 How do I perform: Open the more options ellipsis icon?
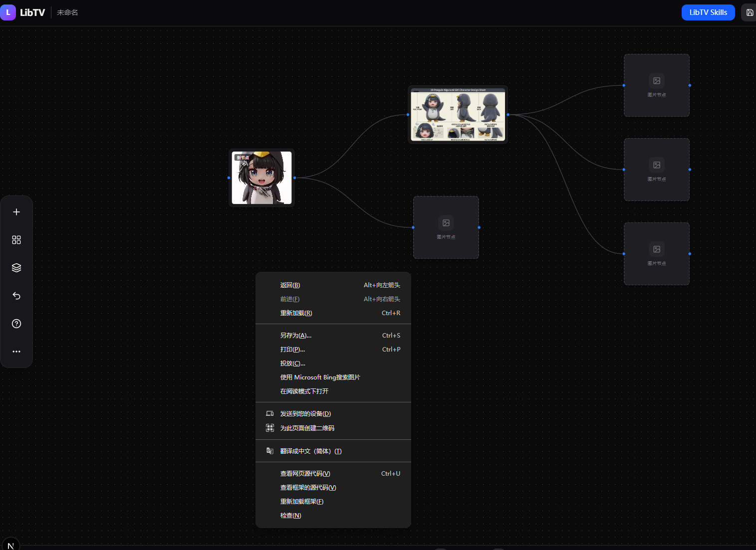[x=16, y=352]
